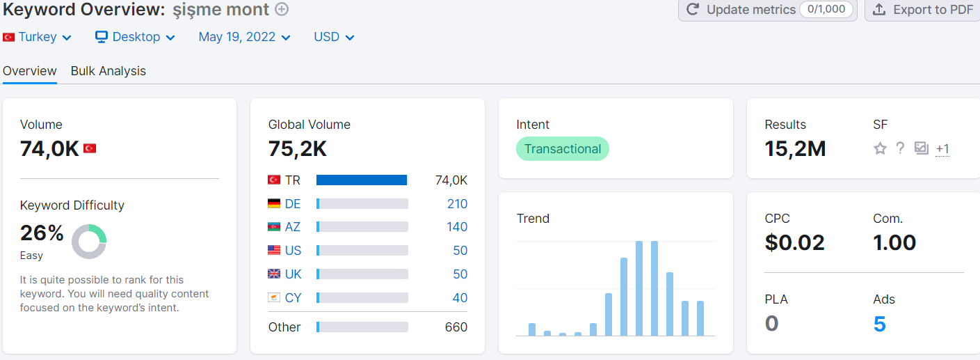980x360 pixels.
Task: Click the image pack SERP feature icon
Action: pyautogui.click(x=922, y=148)
